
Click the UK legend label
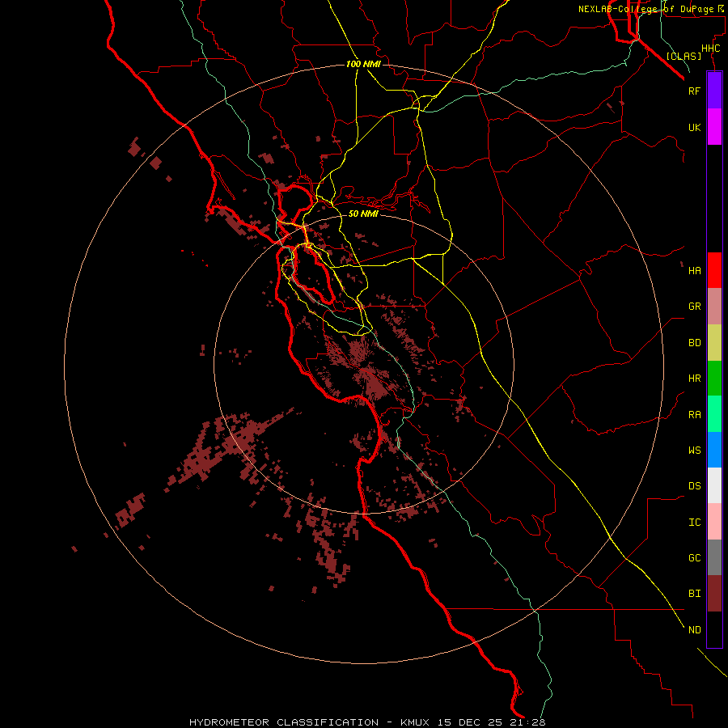[x=694, y=127]
